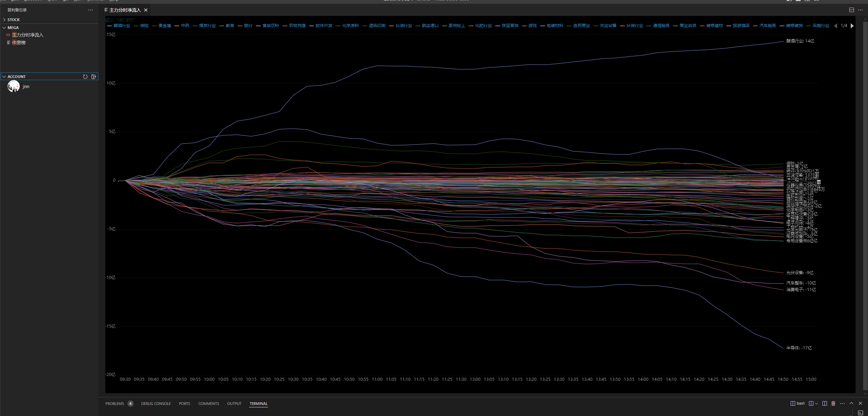Viewport: 868px width, 416px height.
Task: Open terminal panel more actions ellipsis
Action: click(842, 404)
